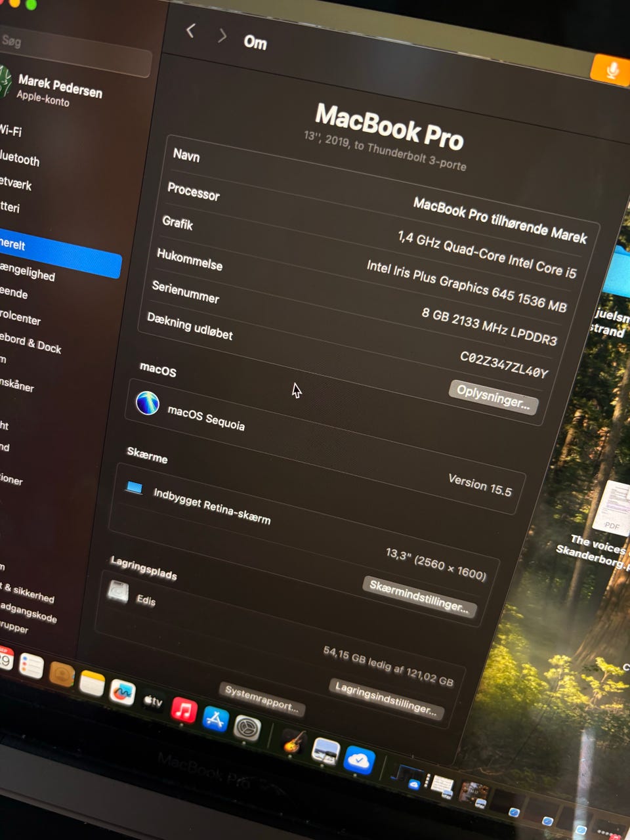Click the orange microphone indicator

[611, 70]
